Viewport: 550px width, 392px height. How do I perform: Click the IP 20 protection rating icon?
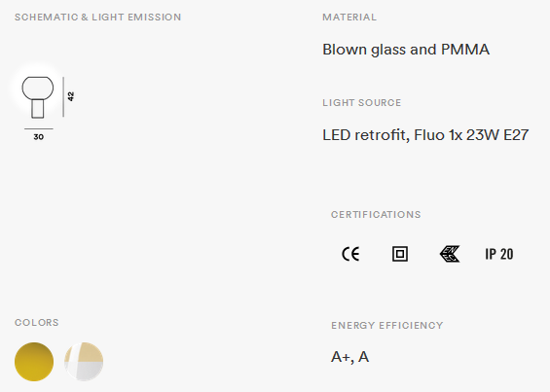[499, 254]
